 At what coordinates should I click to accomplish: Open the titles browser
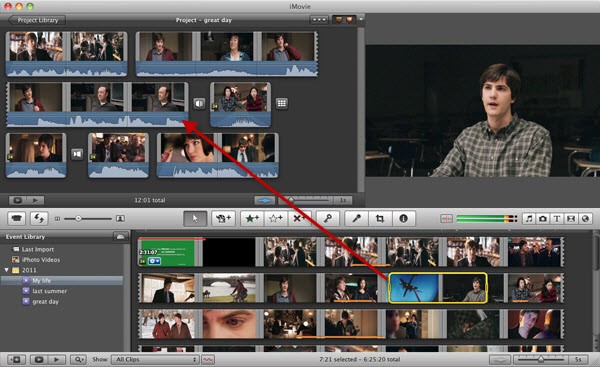tap(557, 219)
